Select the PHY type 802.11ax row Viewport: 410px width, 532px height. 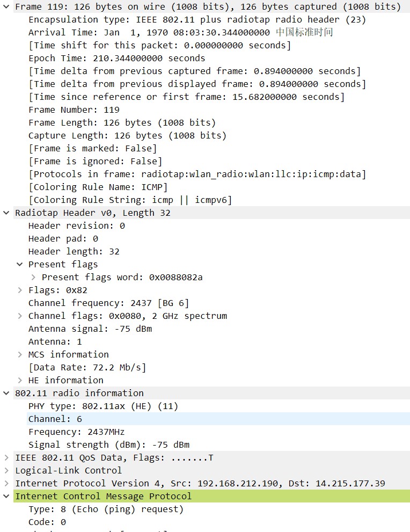point(103,406)
